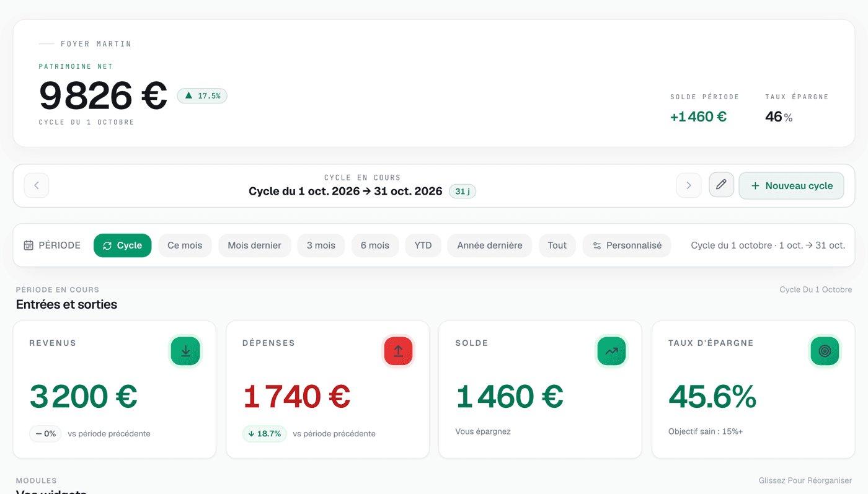The image size is (868, 494).
Task: Switch to the YTD period
Action: pos(423,245)
